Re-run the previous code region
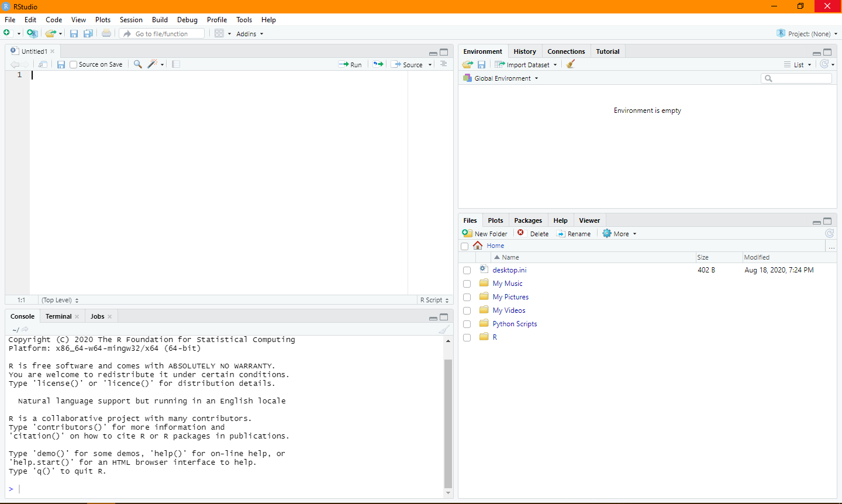 point(378,64)
